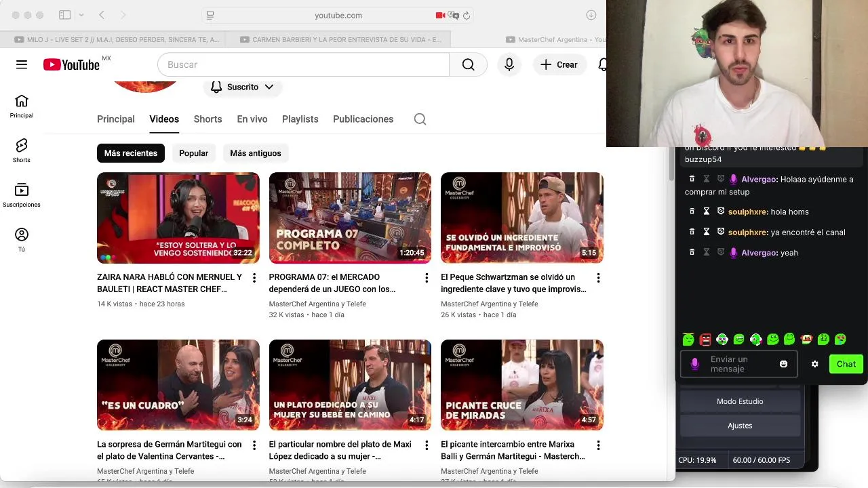Click Alvergao's name in 'yeah' message
The image size is (868, 488).
point(759,252)
